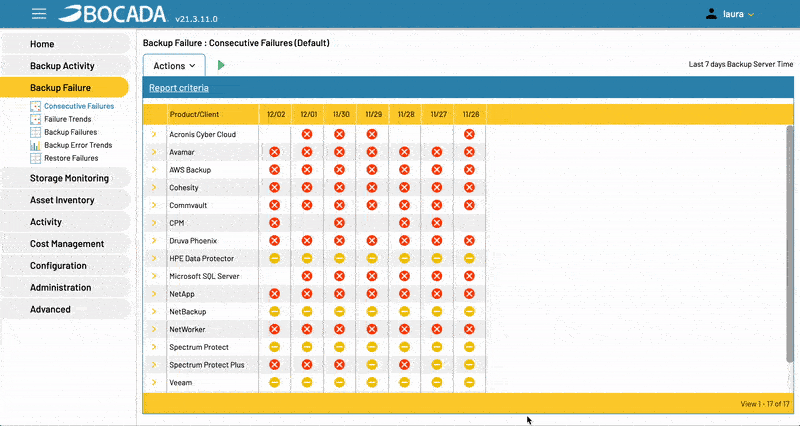Viewport: 800px width, 426px height.
Task: Open Activity section in sidebar
Action: click(65, 222)
